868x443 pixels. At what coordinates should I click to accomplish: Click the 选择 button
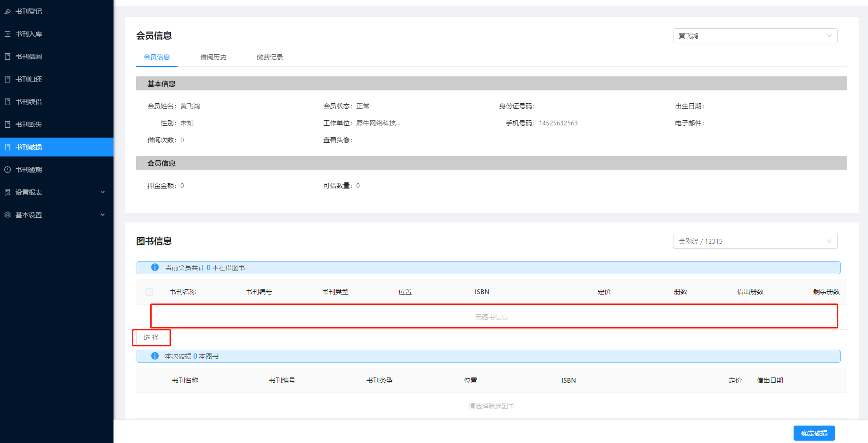[x=151, y=337]
